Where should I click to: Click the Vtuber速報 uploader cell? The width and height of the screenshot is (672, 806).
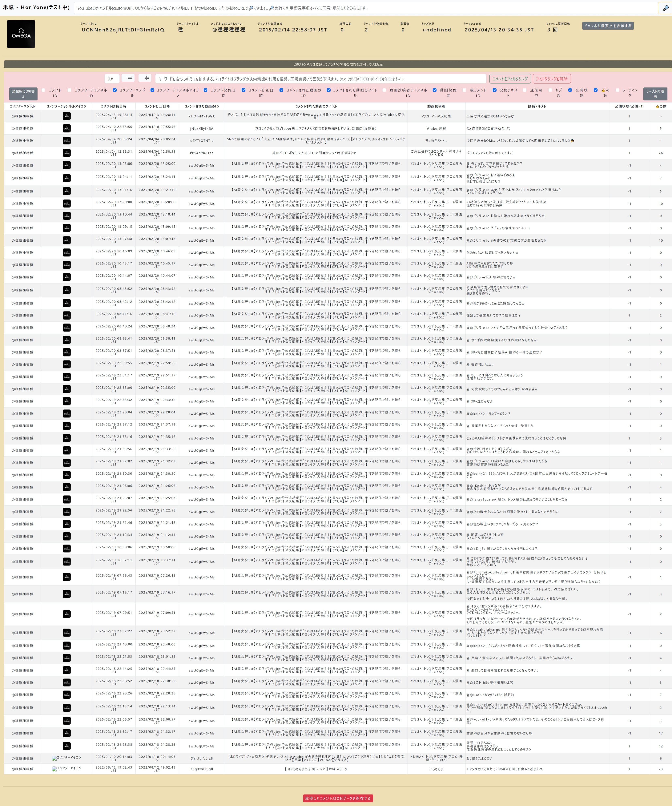436,128
